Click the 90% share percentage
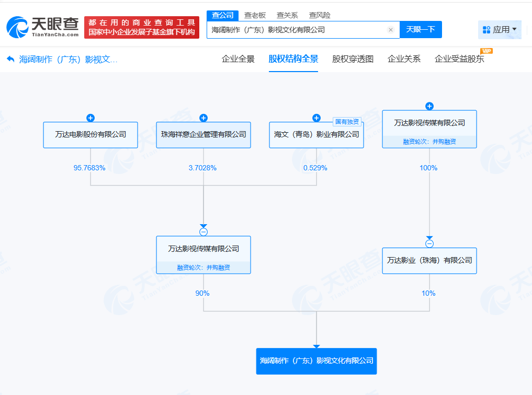 [x=202, y=293]
